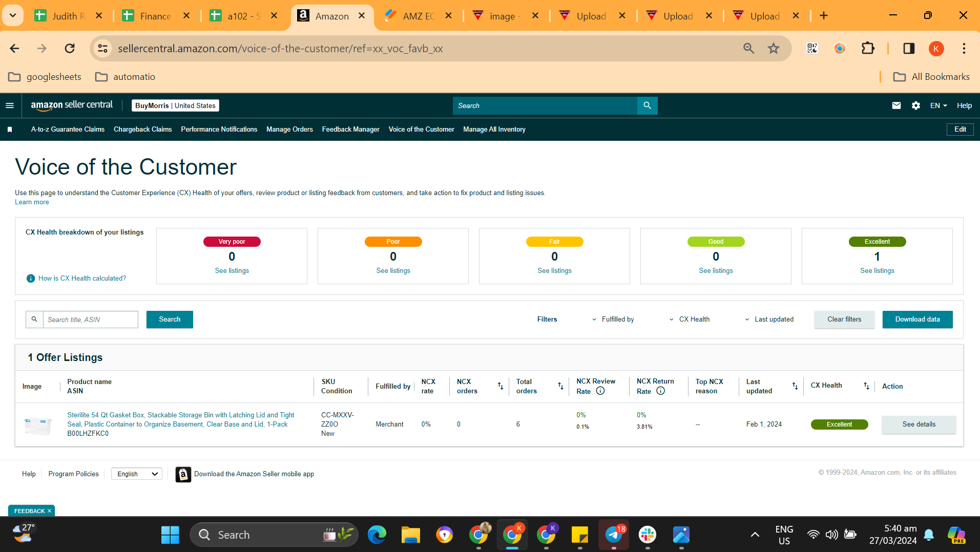
Task: Click See listings under Excellent
Action: 877,271
